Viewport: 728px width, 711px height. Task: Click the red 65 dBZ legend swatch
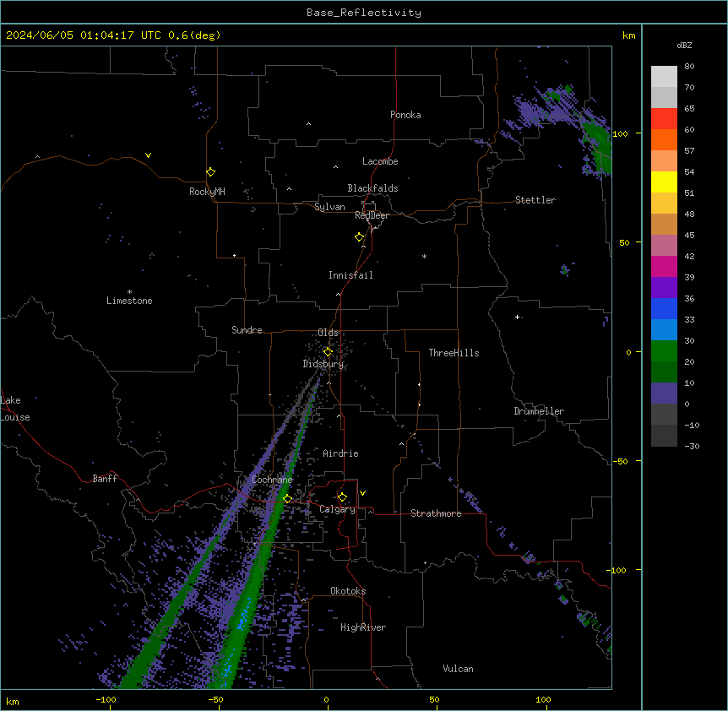[664, 118]
